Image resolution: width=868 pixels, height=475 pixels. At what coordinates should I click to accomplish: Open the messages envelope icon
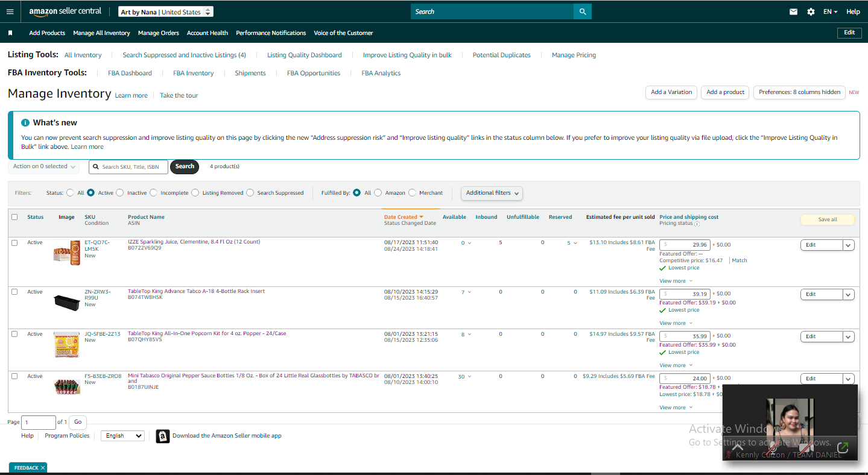[x=794, y=11]
